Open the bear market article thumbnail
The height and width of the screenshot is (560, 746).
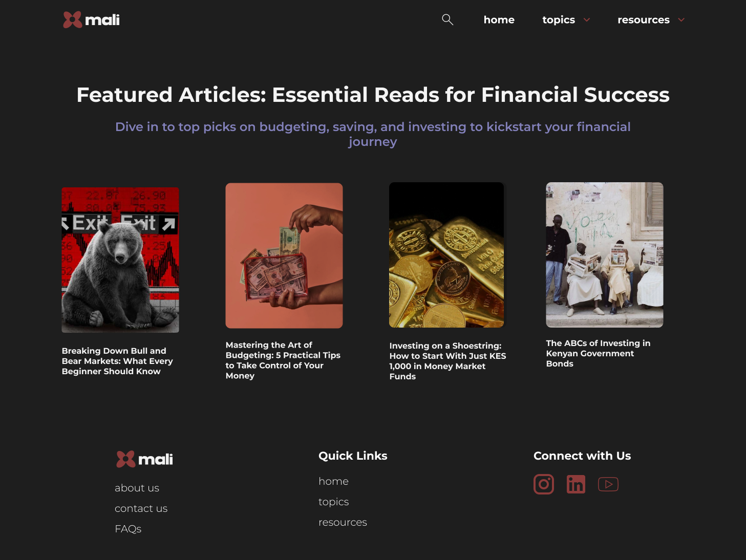click(x=120, y=260)
